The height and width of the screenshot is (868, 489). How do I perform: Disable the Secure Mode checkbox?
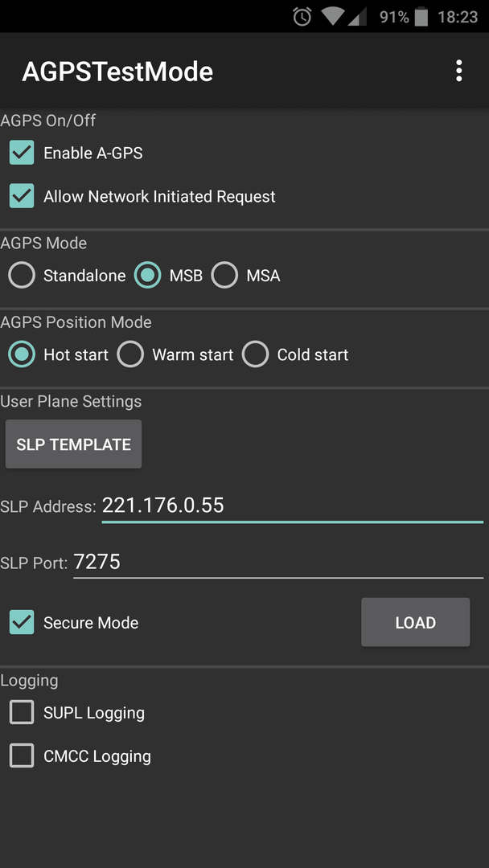[x=22, y=622]
